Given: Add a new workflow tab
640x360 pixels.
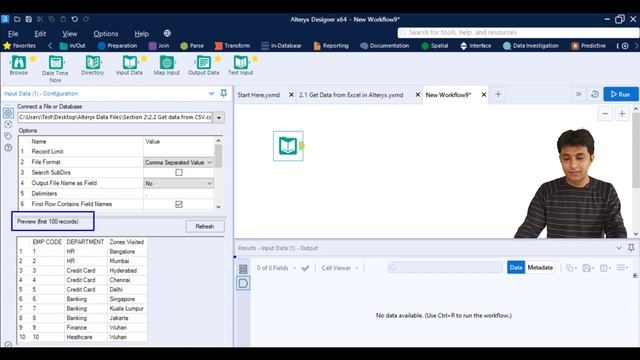Looking at the screenshot, I should [x=498, y=94].
